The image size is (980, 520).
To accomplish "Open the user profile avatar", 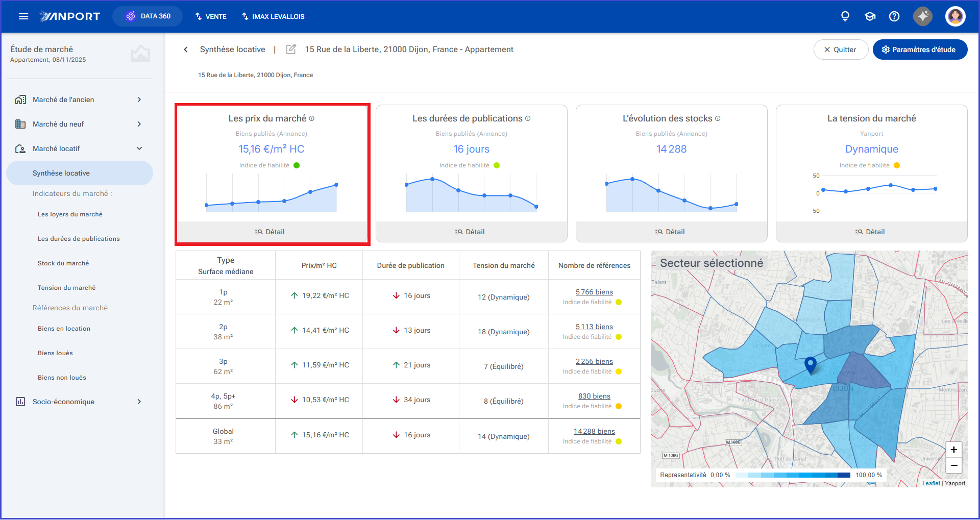I will pos(955,16).
